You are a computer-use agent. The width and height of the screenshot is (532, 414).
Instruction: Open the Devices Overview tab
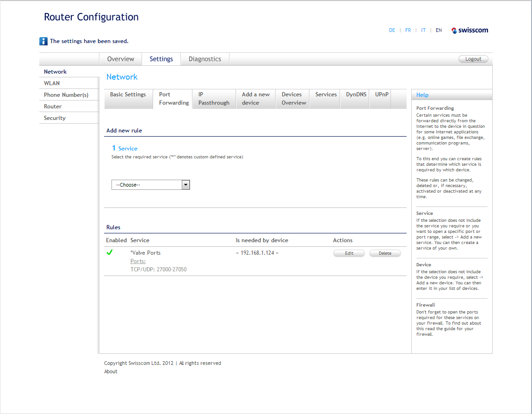pyautogui.click(x=294, y=99)
